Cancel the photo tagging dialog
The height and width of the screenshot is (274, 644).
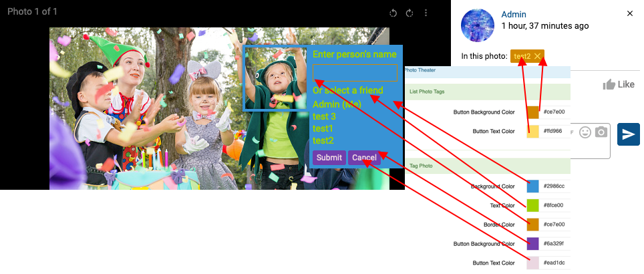(x=364, y=158)
